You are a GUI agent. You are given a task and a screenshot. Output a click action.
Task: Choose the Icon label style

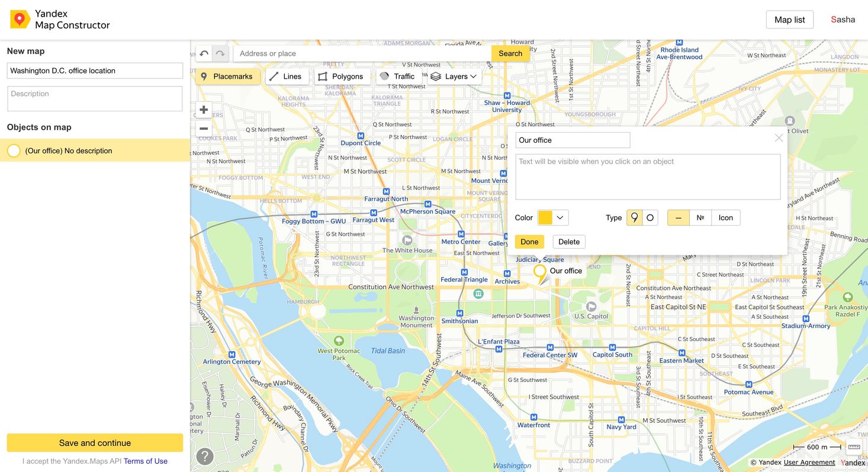click(x=726, y=217)
